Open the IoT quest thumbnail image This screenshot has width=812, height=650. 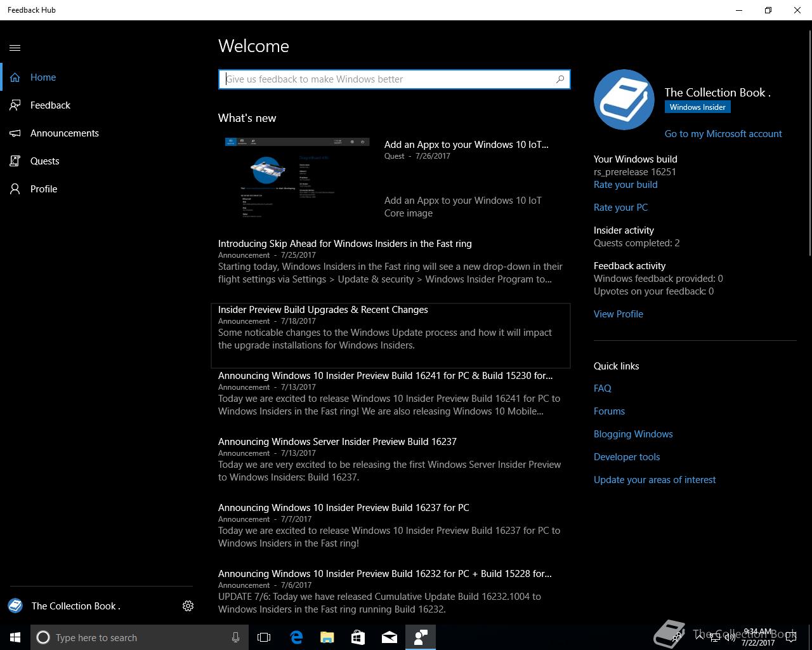[297, 178]
